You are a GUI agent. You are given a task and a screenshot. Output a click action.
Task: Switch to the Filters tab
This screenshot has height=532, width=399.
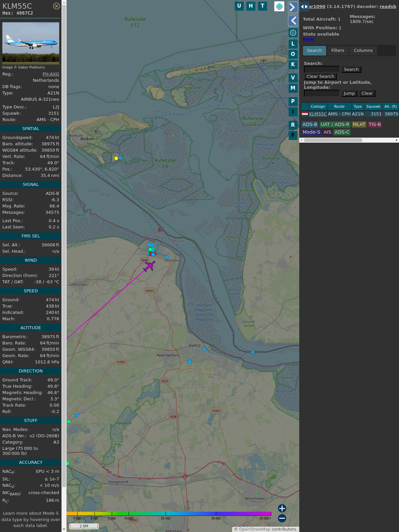pyautogui.click(x=338, y=51)
